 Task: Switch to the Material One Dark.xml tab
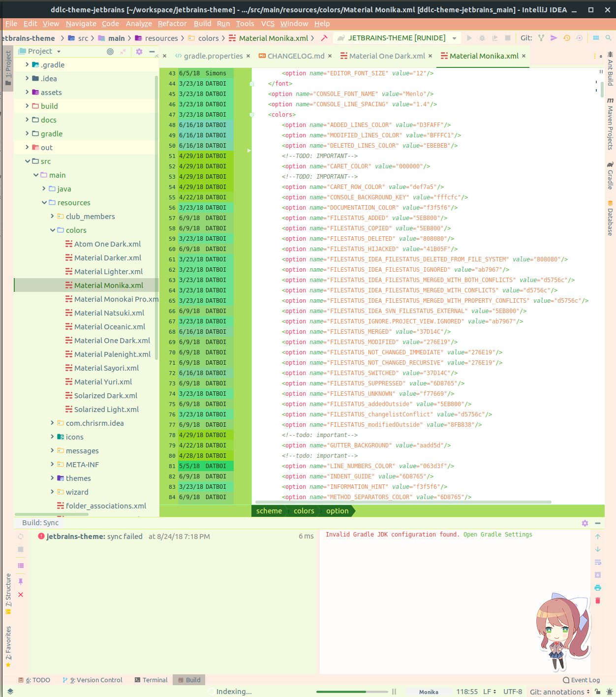[x=387, y=56]
